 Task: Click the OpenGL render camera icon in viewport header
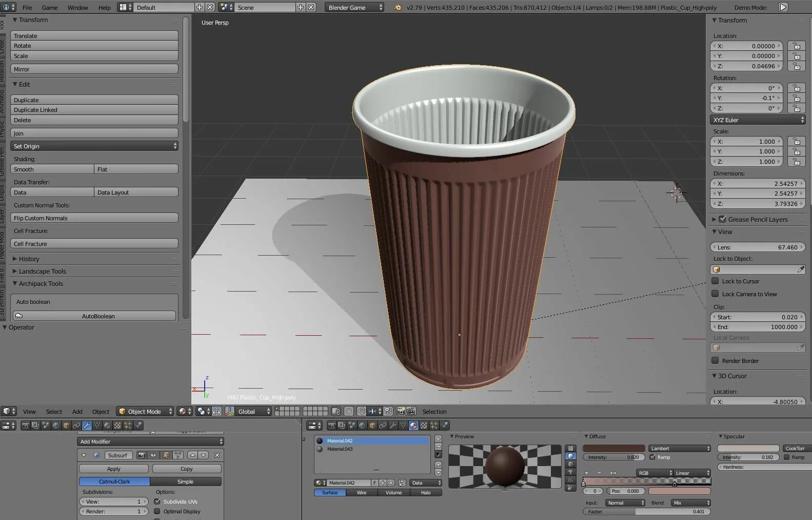pos(401,412)
